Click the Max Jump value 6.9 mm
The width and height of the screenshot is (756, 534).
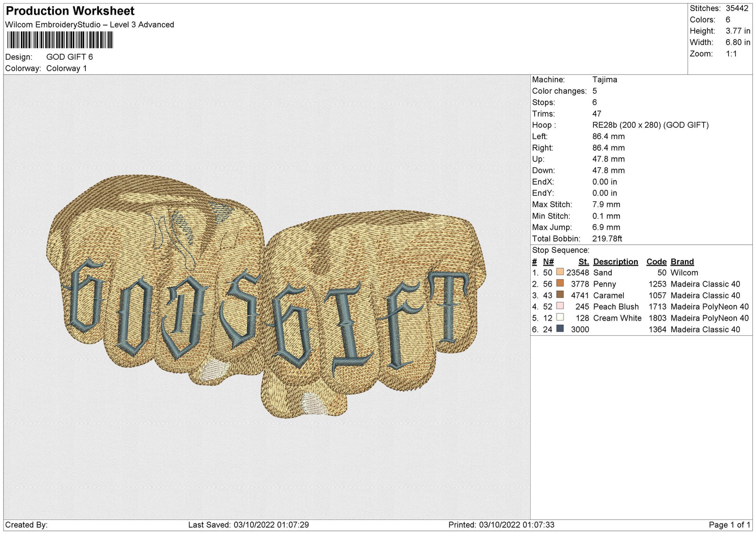pos(606,228)
